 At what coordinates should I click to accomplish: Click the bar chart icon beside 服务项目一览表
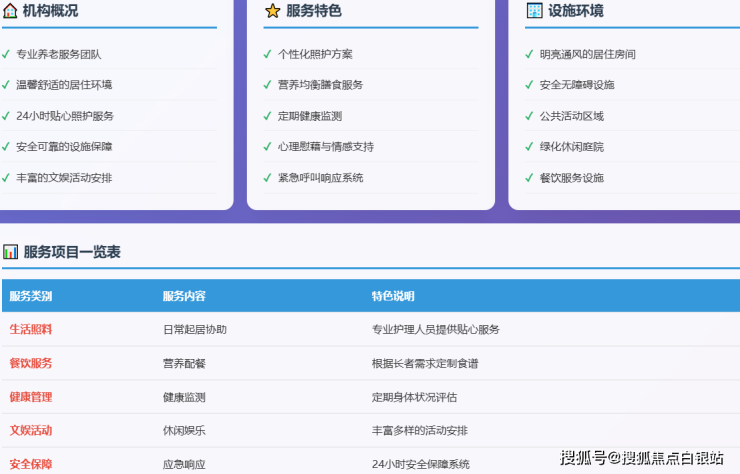point(10,252)
